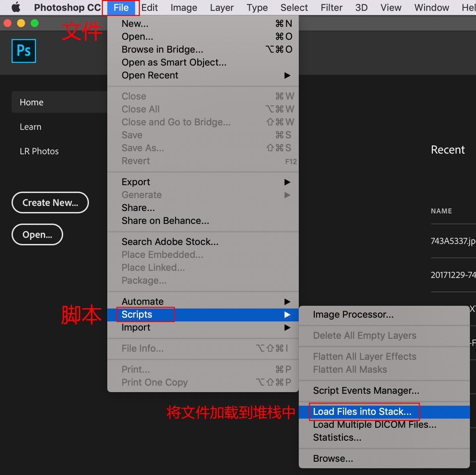Expand the Import submenu
This screenshot has width=476, height=475.
pyautogui.click(x=203, y=327)
